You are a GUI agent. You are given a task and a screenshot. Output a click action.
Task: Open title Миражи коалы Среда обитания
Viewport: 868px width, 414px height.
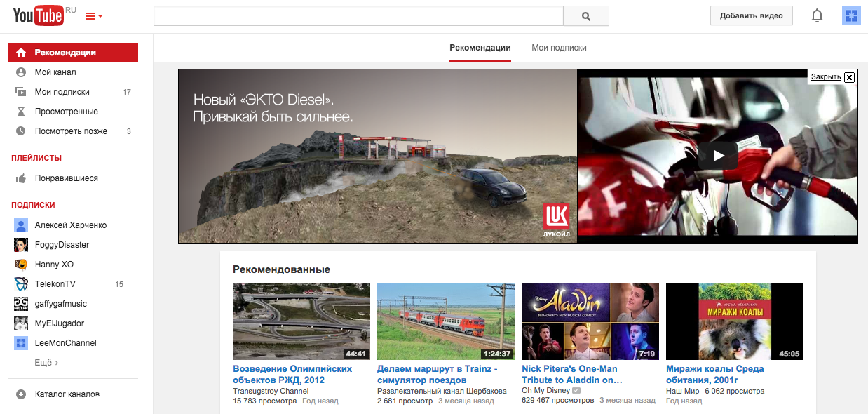point(715,375)
